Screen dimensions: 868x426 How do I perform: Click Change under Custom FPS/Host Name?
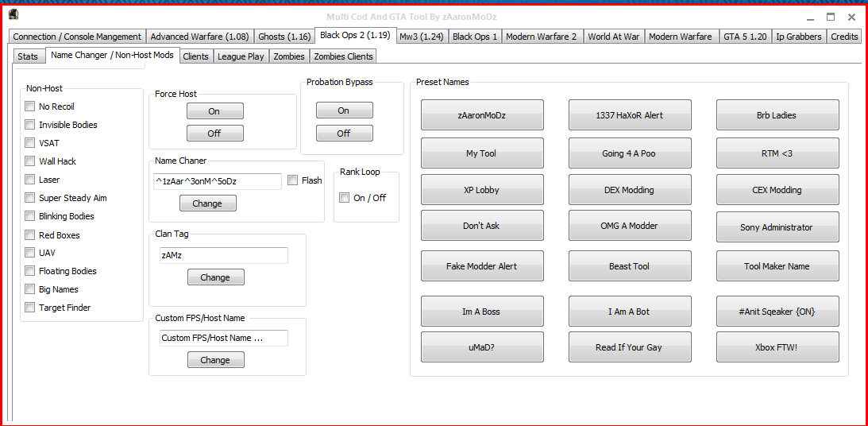coord(216,360)
